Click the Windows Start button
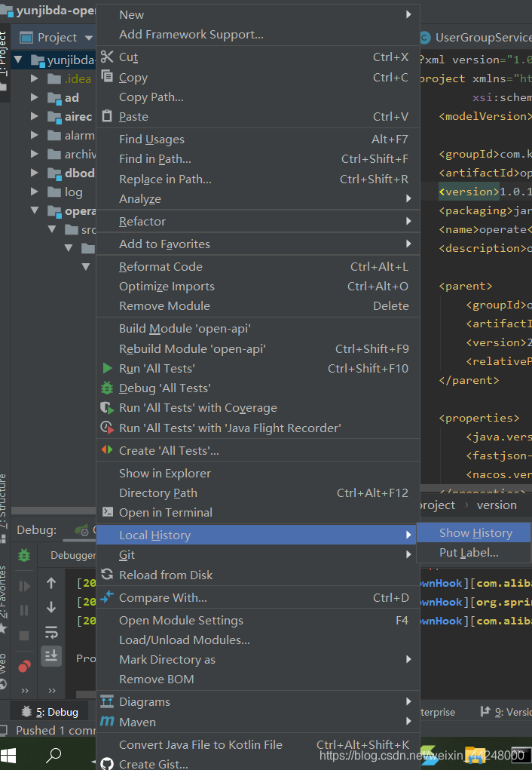Viewport: 532px width, 770px height. 8,755
